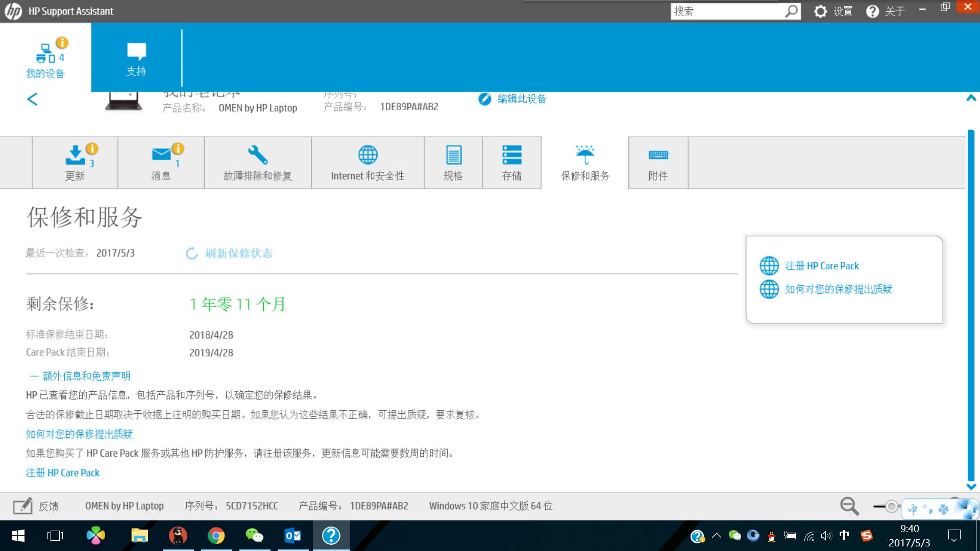Open 设置 (Settings) gear in titlebar
The height and width of the screenshot is (551, 980).
[820, 11]
